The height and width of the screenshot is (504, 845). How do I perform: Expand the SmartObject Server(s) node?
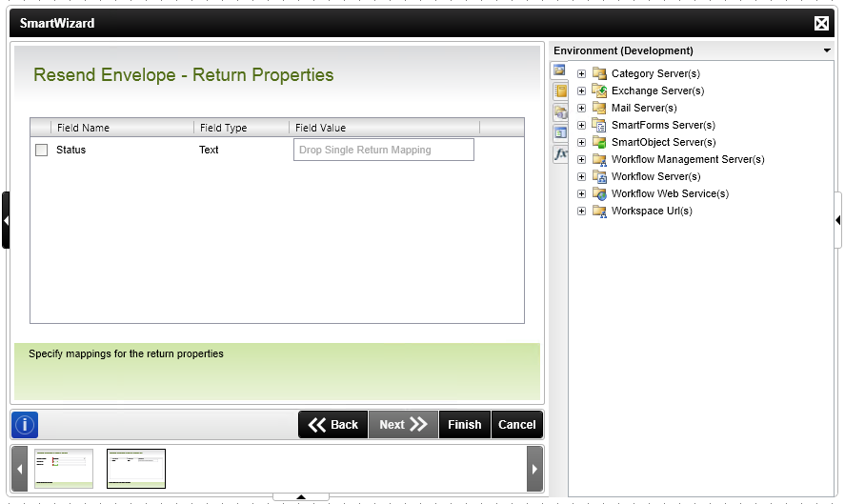(581, 142)
